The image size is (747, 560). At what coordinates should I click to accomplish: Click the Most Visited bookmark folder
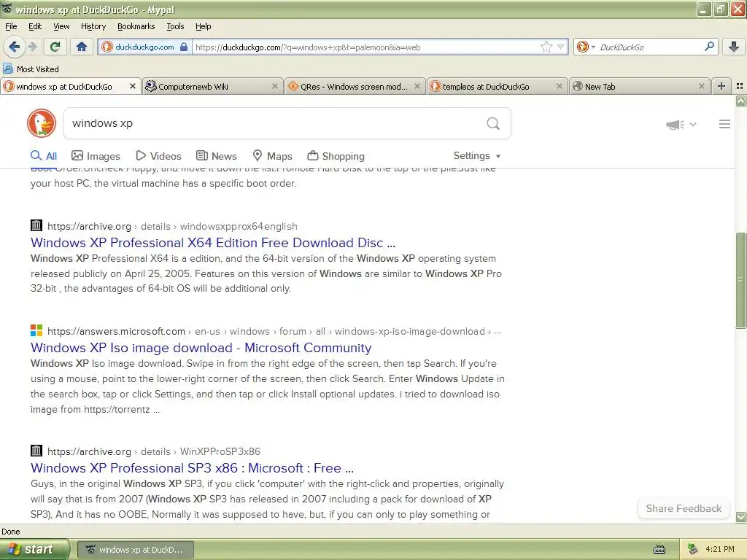(31, 69)
